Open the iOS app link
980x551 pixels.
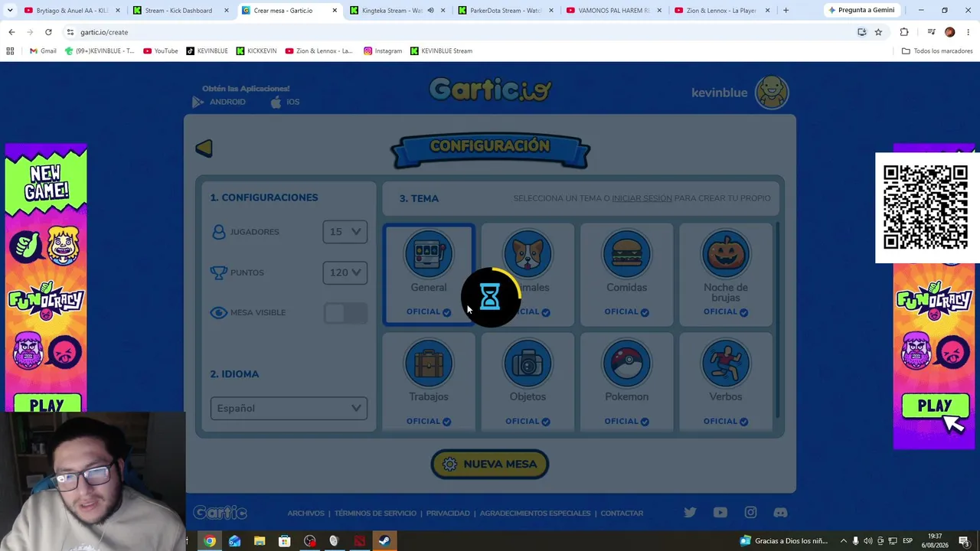[285, 102]
